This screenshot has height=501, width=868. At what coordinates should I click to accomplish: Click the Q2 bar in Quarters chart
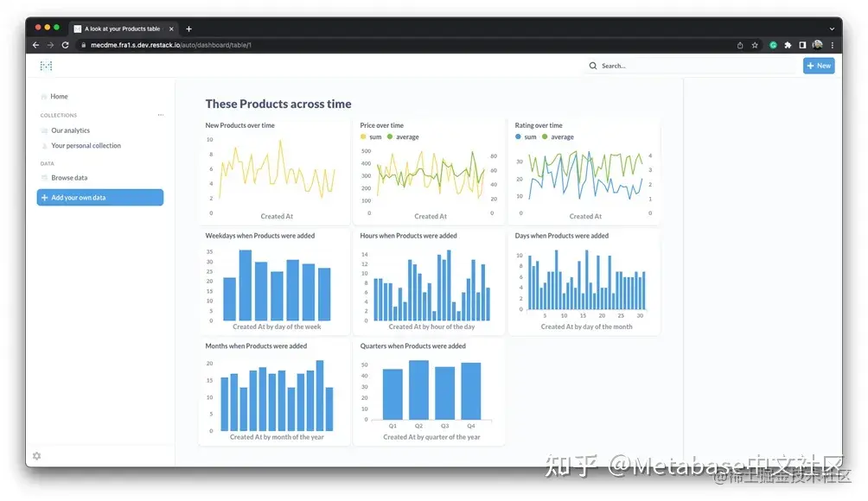[x=418, y=390]
